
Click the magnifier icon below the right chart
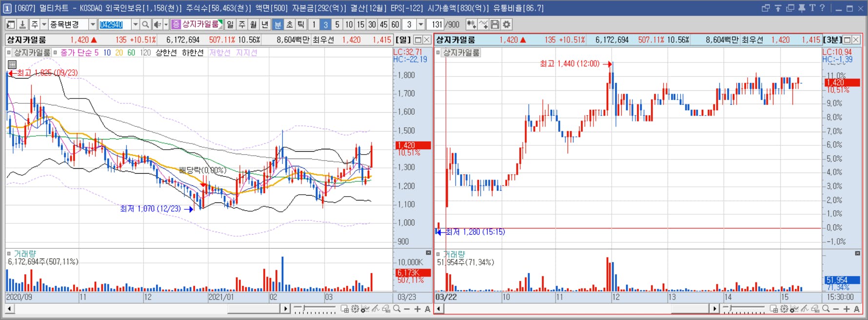(x=826, y=309)
